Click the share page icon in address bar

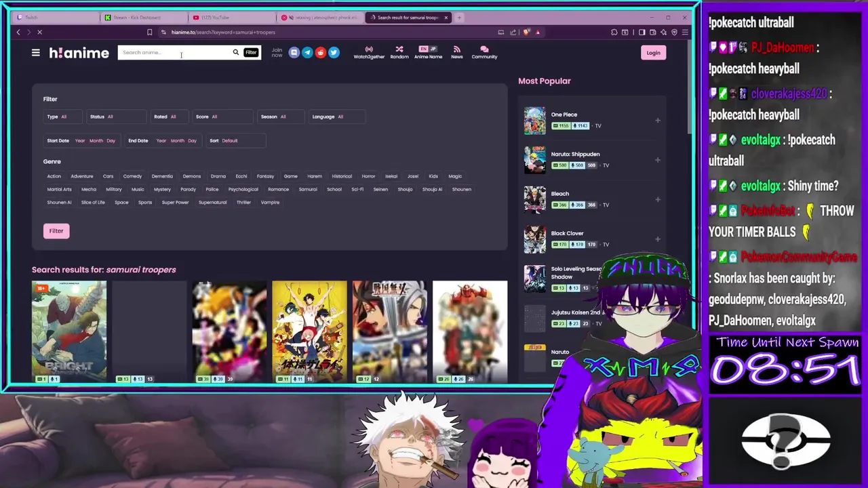[x=513, y=32]
